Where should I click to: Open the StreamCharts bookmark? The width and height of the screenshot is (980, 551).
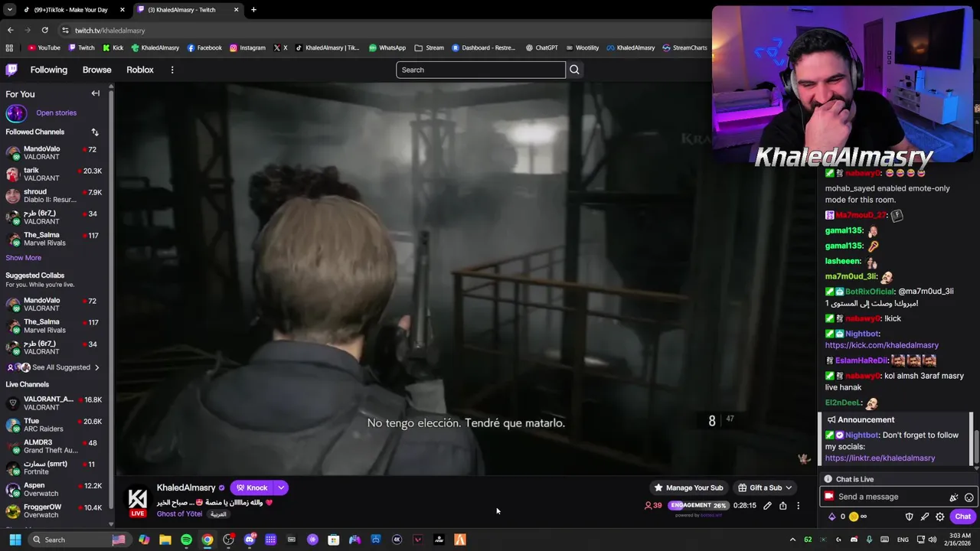[x=684, y=47]
